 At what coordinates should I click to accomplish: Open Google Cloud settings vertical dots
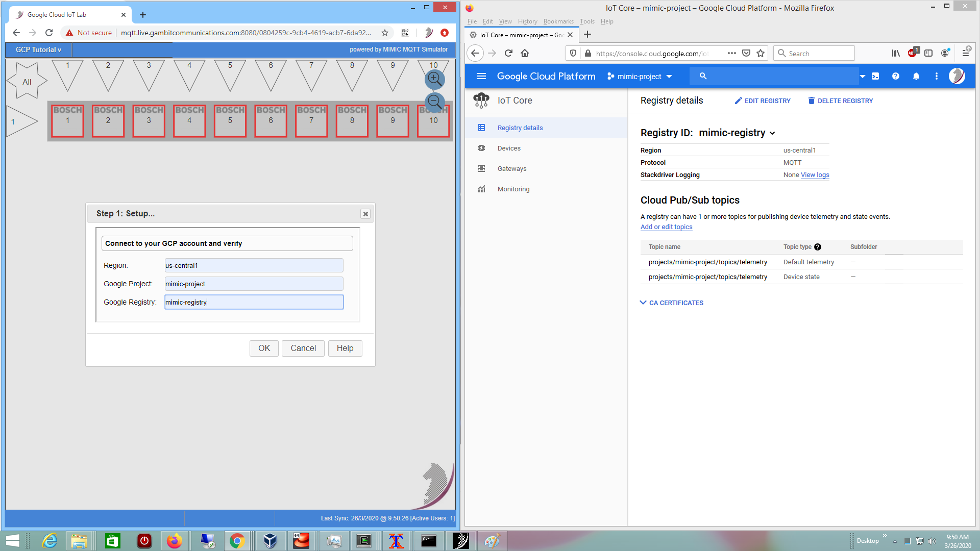[x=936, y=76]
